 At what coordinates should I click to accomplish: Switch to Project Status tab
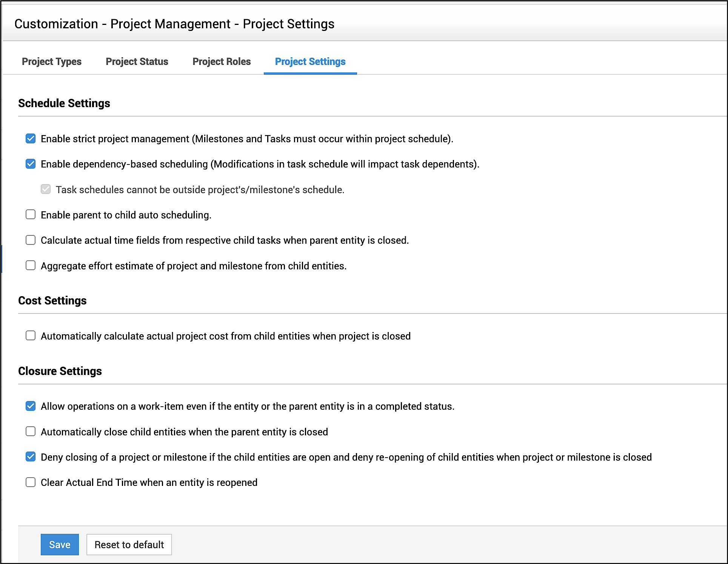pyautogui.click(x=137, y=61)
